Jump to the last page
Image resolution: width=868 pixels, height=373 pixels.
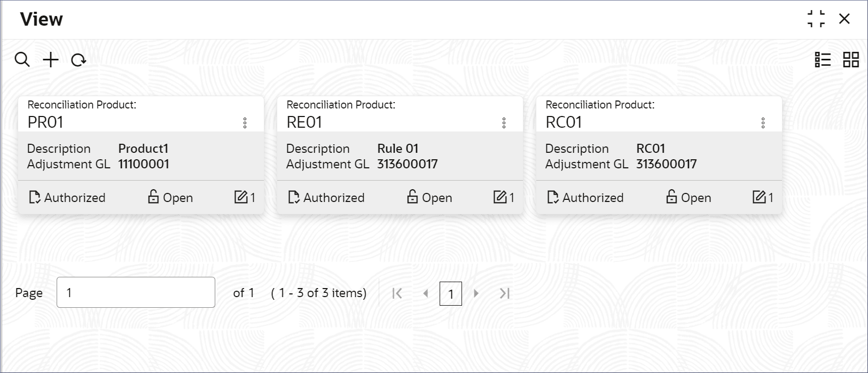[504, 293]
